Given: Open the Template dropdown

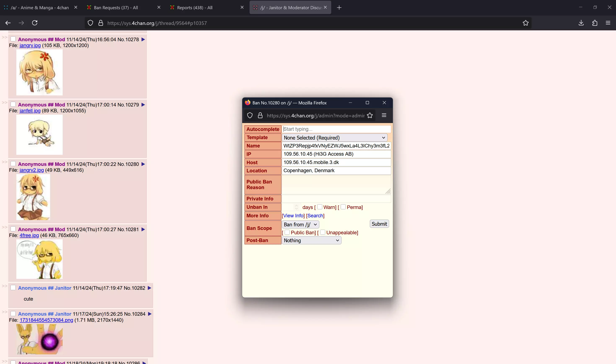Looking at the screenshot, I should tap(335, 138).
